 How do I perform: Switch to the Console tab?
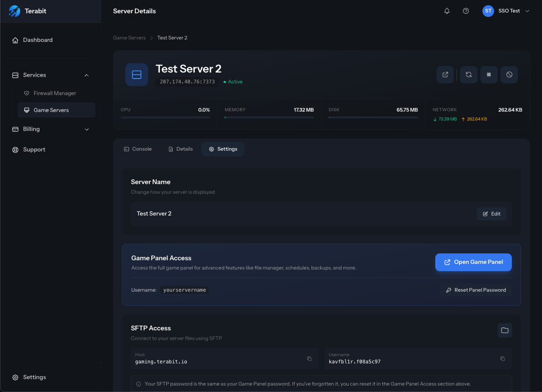(x=138, y=149)
